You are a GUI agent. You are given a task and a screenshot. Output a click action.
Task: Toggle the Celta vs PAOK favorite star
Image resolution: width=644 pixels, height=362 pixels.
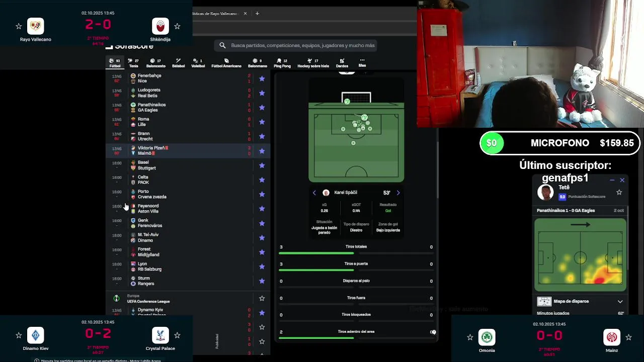[x=262, y=179]
